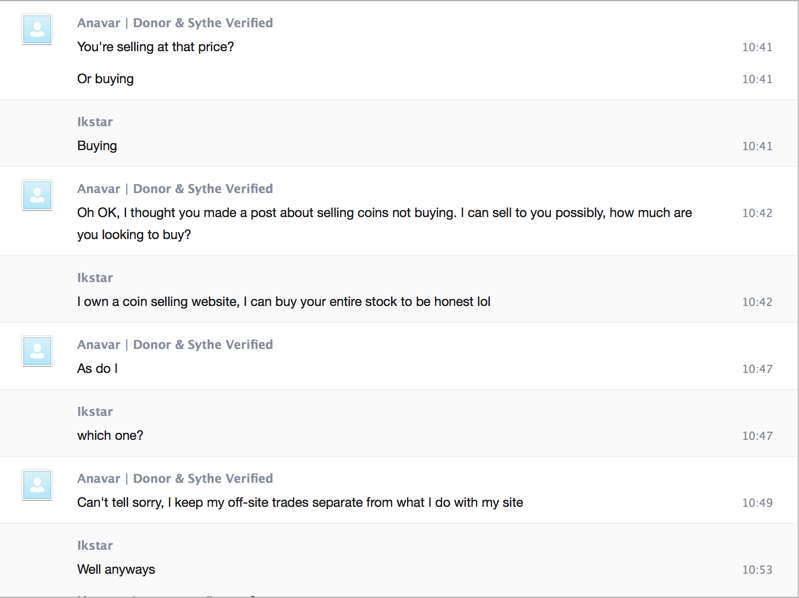The height and width of the screenshot is (598, 799).
Task: Click the "Or buying" message text
Action: click(x=105, y=79)
